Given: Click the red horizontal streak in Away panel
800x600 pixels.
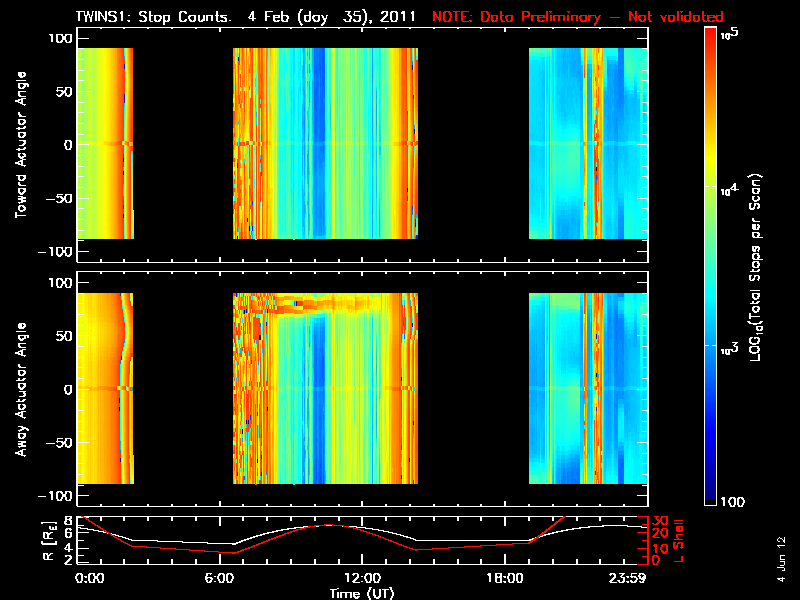Looking at the screenshot, I should click(x=327, y=305).
